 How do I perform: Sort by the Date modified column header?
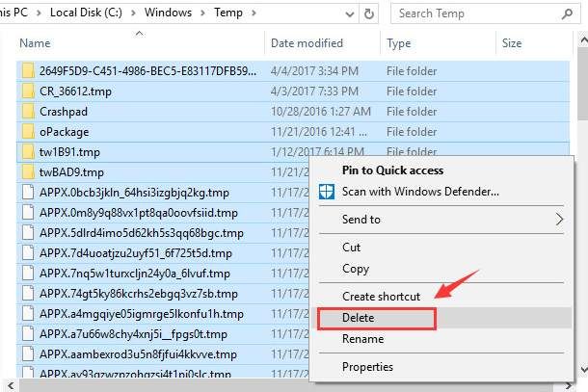[307, 43]
